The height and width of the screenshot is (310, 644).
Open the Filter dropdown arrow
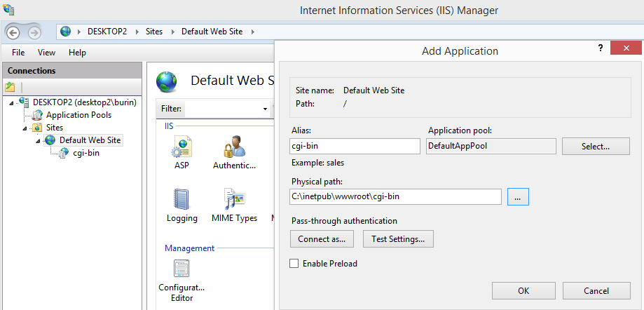(265, 109)
